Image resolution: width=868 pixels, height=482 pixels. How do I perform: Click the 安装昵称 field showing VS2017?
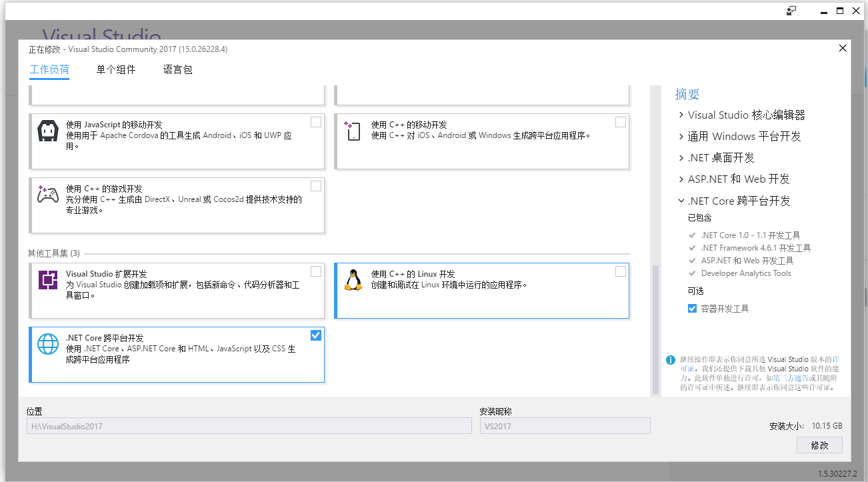click(x=565, y=426)
